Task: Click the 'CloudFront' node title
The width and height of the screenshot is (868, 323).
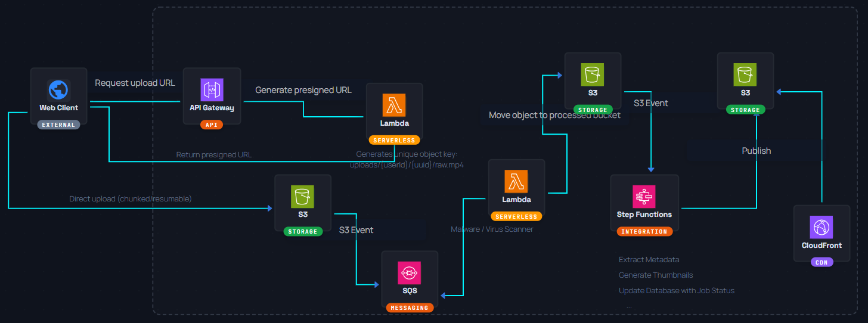Action: click(x=821, y=246)
